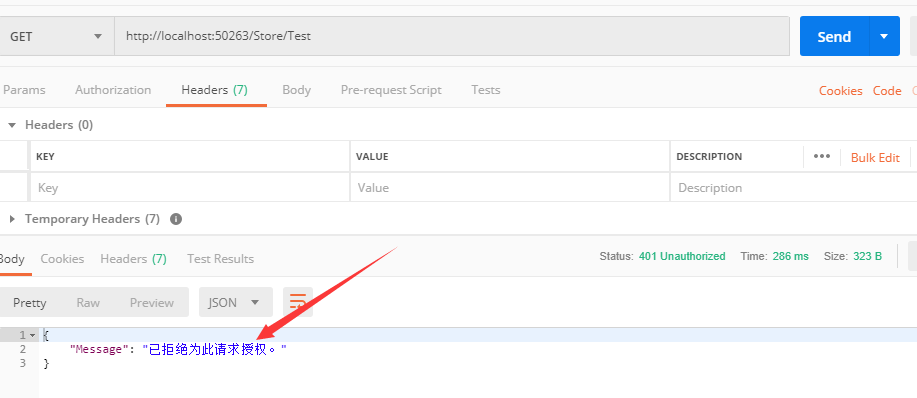Open the Tests tab
This screenshot has width=917, height=398.
pyautogui.click(x=486, y=90)
